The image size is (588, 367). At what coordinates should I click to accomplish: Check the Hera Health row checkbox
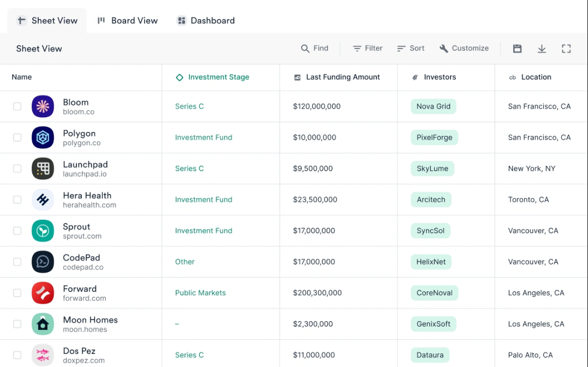click(17, 200)
